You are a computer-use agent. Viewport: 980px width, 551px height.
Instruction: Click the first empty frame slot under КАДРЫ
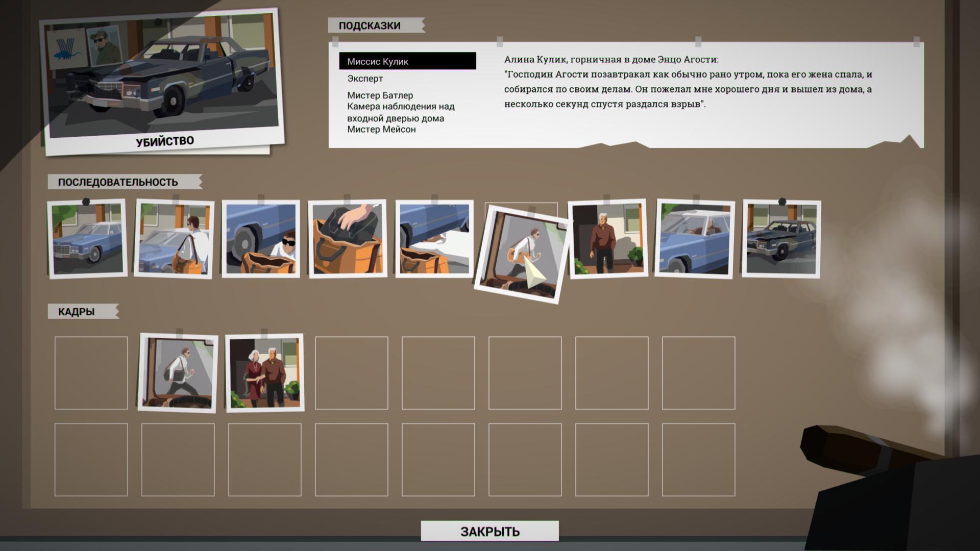coord(91,373)
